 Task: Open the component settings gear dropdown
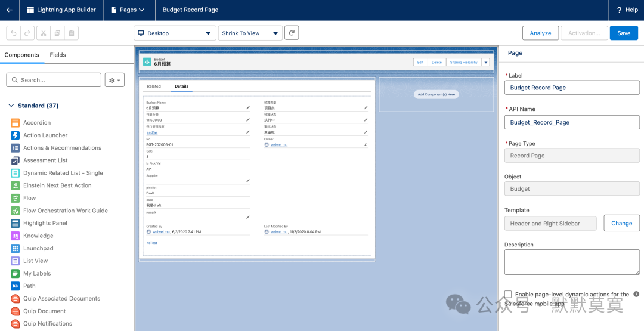click(x=114, y=80)
